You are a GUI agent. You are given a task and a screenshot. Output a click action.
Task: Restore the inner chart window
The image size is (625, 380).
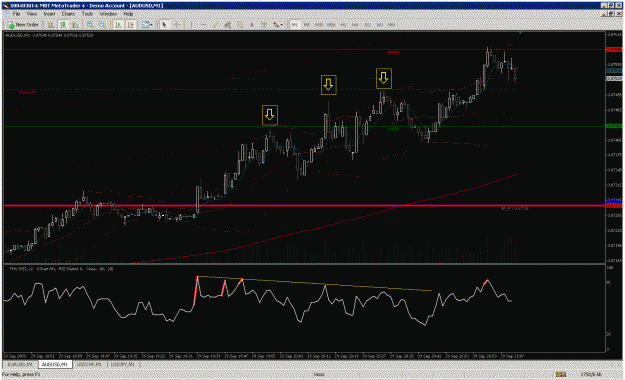(x=612, y=14)
